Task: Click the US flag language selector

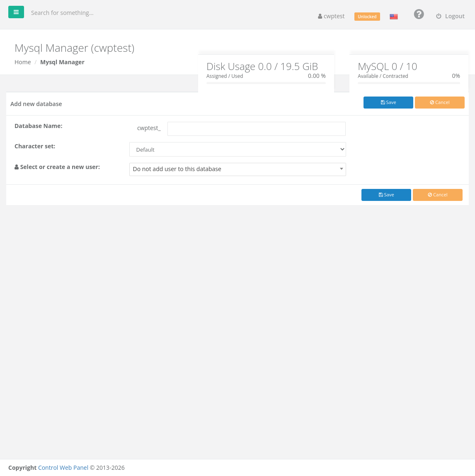Action: [394, 17]
